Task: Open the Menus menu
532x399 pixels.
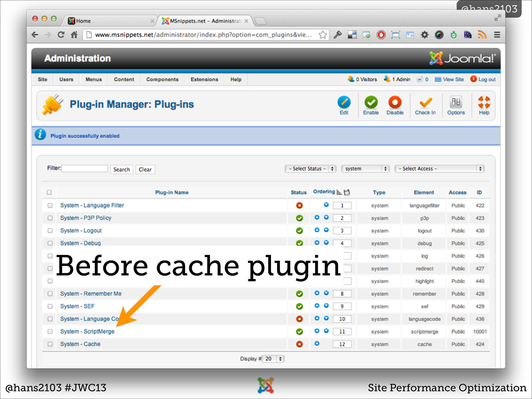Action: click(x=93, y=79)
